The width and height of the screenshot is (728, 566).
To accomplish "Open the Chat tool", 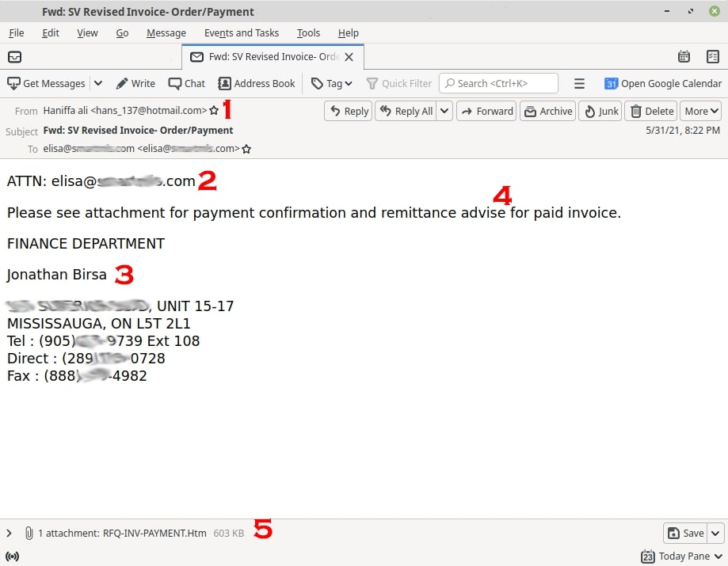I will [x=186, y=83].
